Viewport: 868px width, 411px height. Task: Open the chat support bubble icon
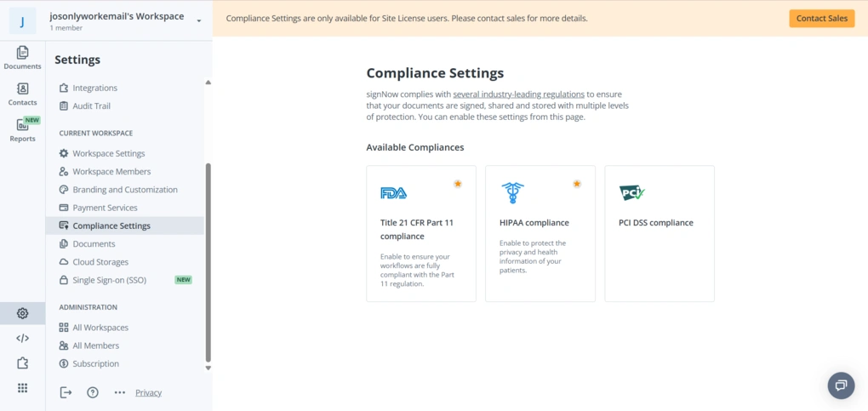[x=841, y=385]
